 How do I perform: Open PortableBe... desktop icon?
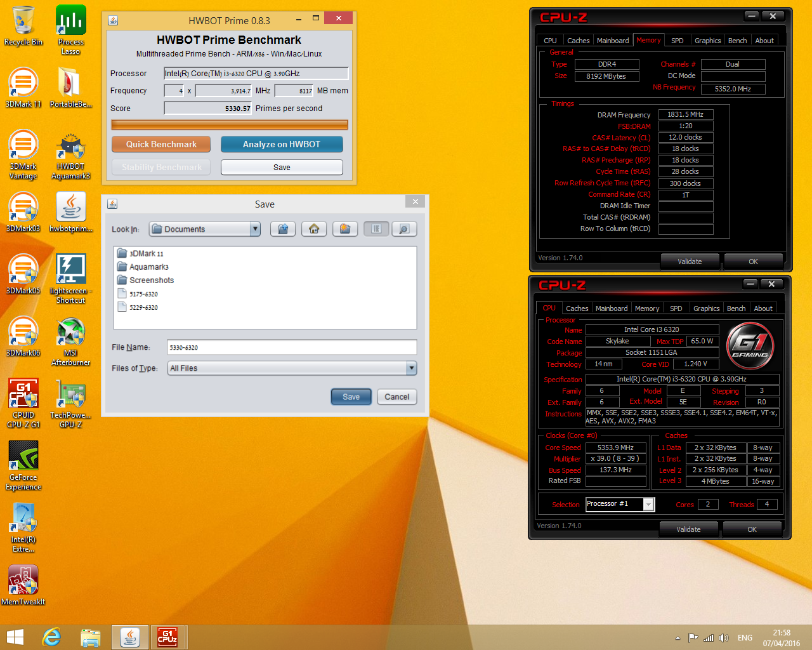pos(71,88)
